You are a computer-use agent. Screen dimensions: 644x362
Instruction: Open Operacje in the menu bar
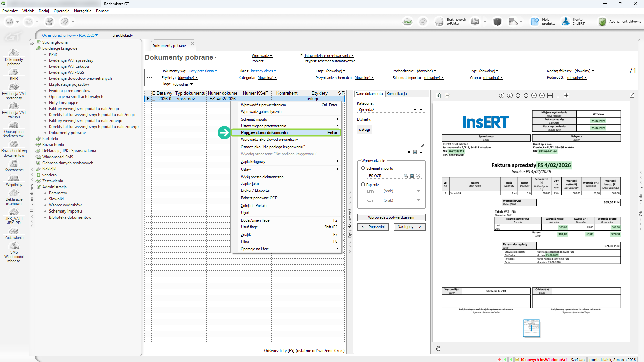click(x=61, y=11)
